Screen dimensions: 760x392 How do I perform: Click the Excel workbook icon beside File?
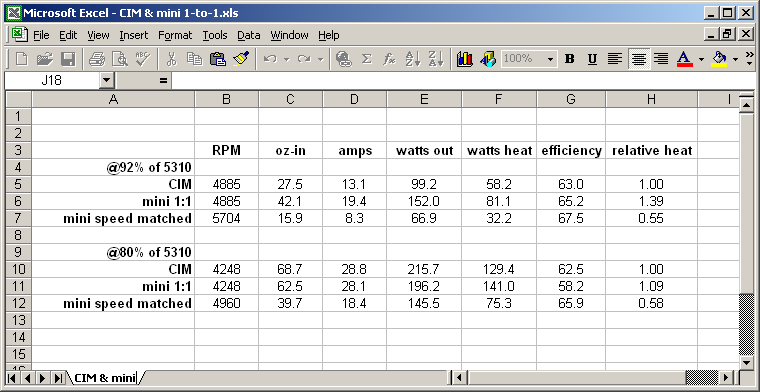pyautogui.click(x=18, y=34)
